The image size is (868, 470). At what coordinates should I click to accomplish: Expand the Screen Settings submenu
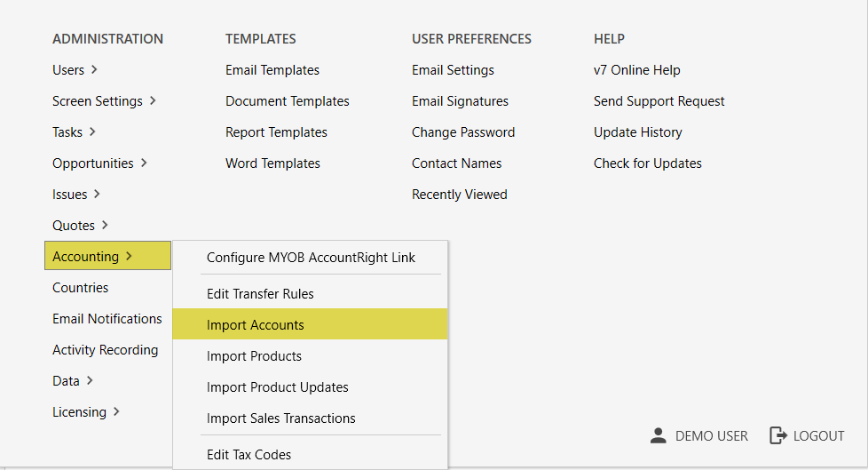coord(153,100)
